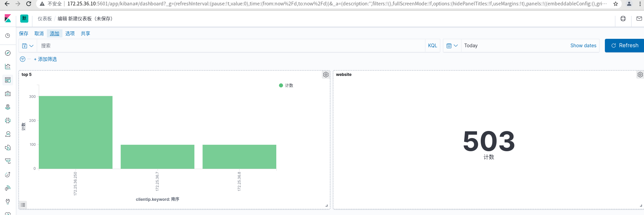644x215 pixels.
Task: Click the 172.25.36.7 bar
Action: point(158,157)
